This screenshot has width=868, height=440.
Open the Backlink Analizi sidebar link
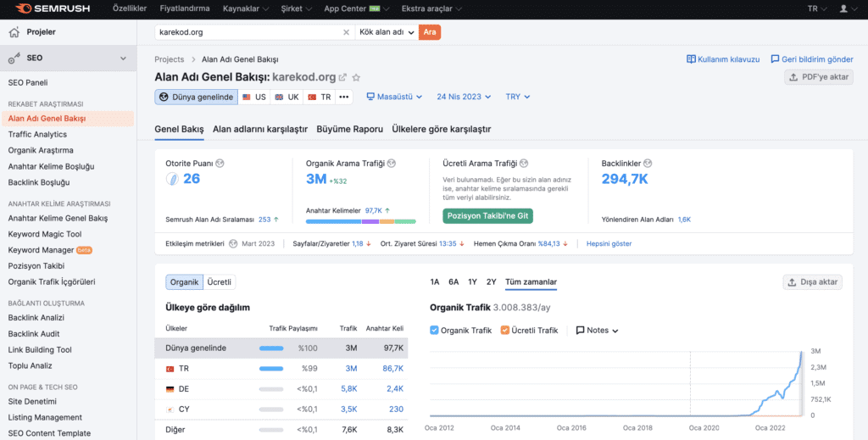[x=36, y=318]
